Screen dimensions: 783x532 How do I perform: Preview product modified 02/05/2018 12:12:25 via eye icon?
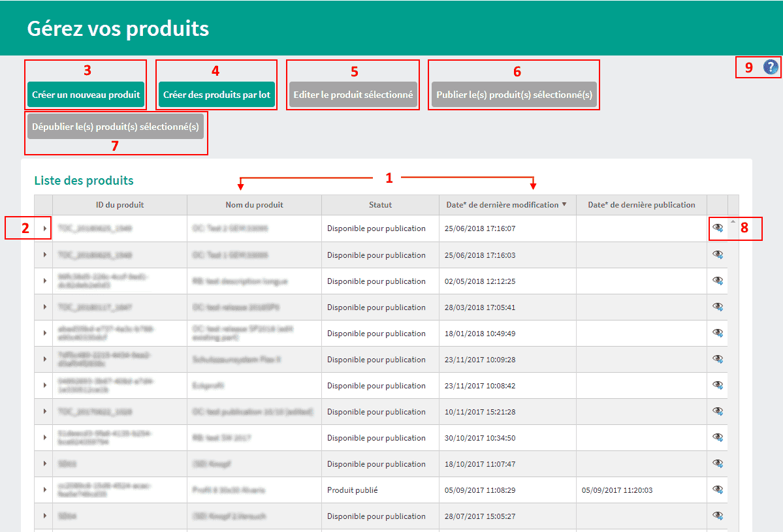click(718, 281)
